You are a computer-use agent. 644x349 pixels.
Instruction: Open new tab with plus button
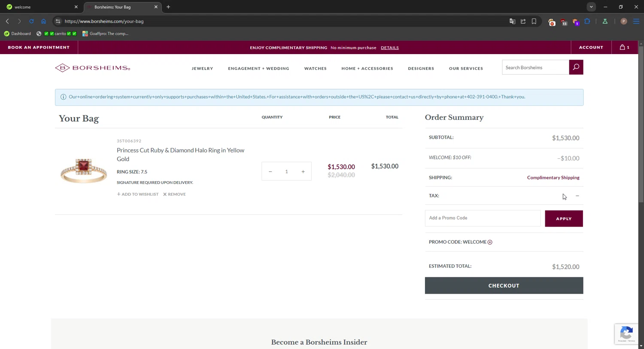coord(168,7)
